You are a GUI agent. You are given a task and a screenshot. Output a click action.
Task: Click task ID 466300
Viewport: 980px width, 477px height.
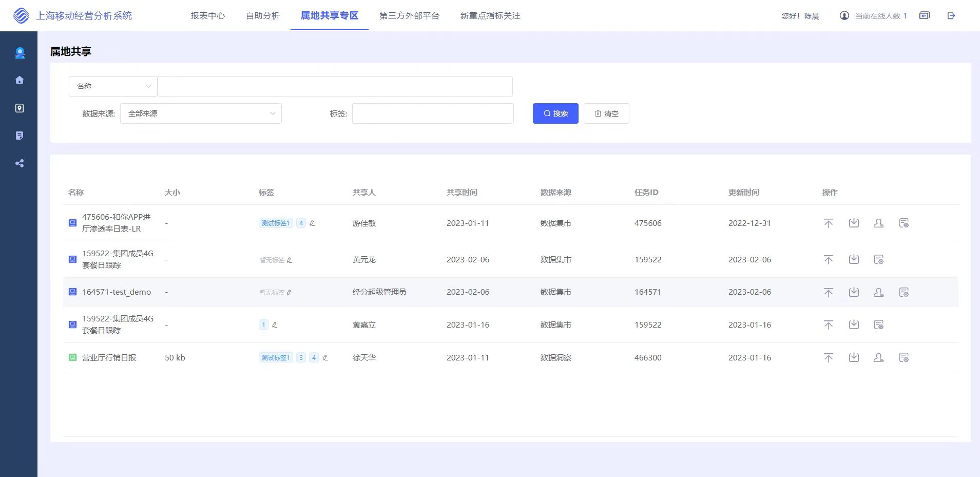648,357
